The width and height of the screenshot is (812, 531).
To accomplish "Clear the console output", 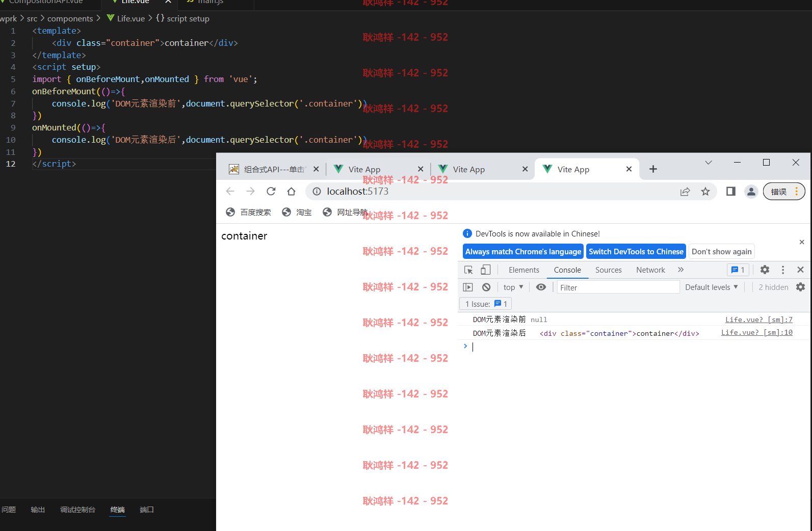I will [486, 287].
